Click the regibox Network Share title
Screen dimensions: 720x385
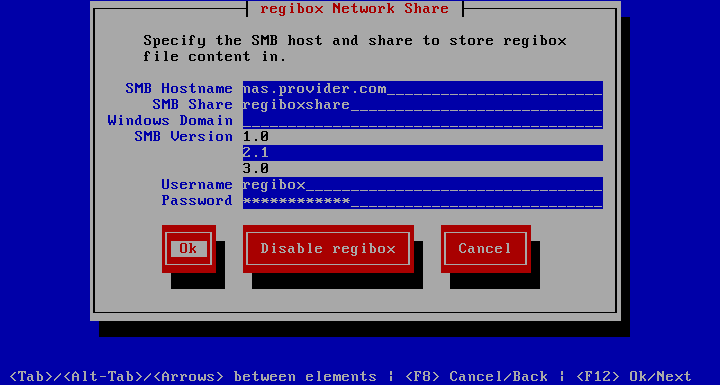click(x=354, y=9)
